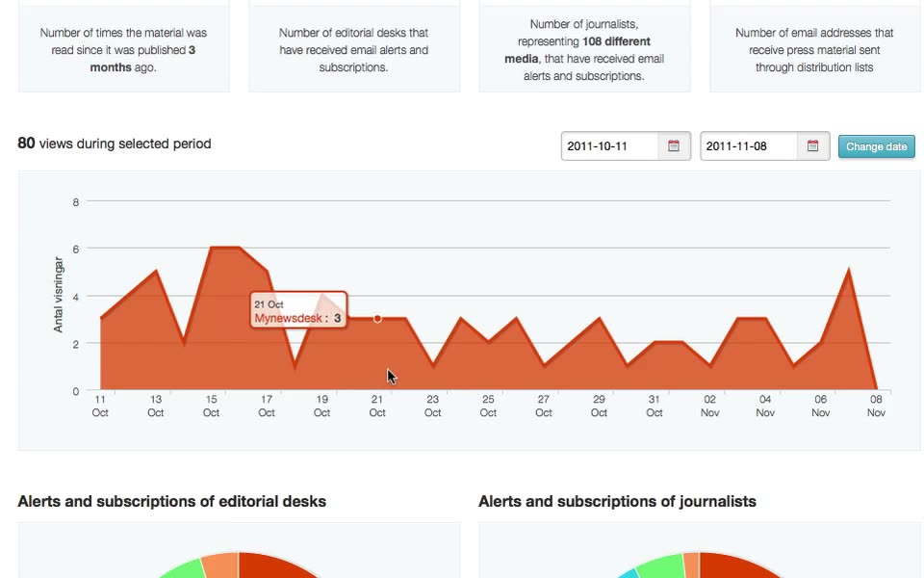Viewport: 924px width, 578px height.
Task: Click the 'Alerts and subscriptions of journalists' heading
Action: [x=617, y=501]
